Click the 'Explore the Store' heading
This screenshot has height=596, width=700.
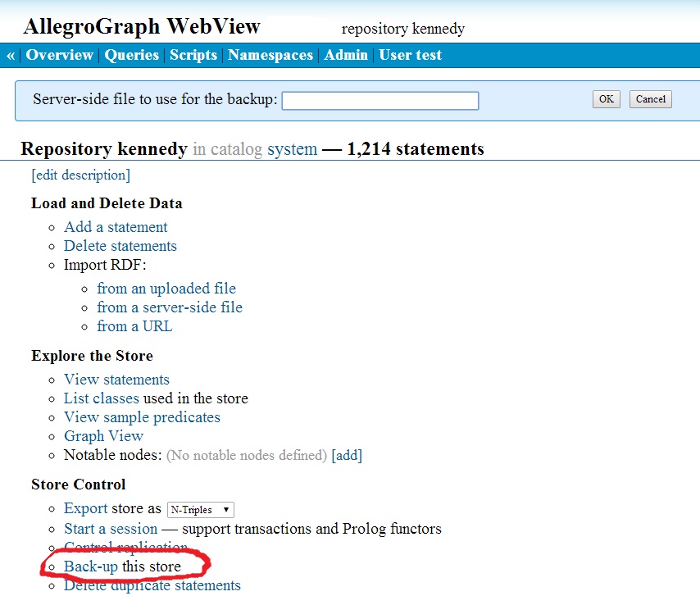92,356
